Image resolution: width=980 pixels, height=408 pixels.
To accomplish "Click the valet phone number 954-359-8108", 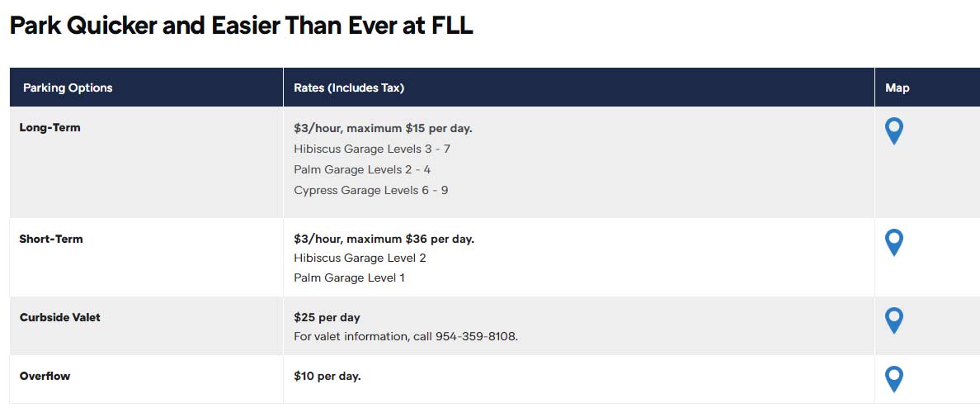I will click(x=476, y=337).
